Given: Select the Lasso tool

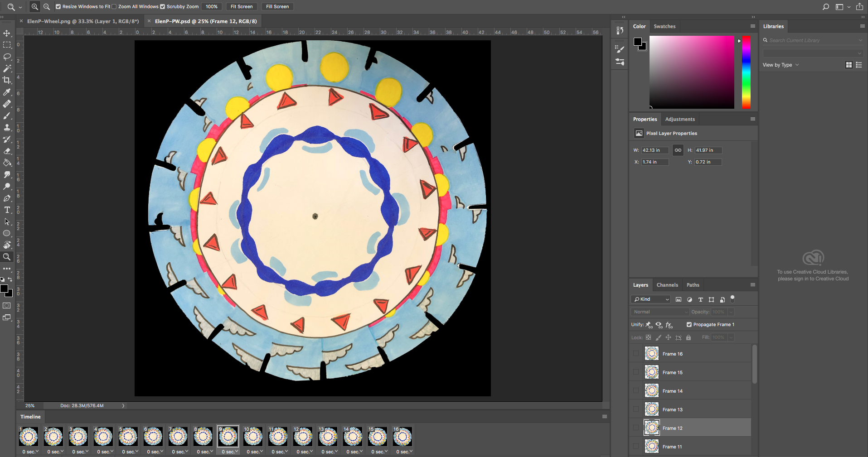Looking at the screenshot, I should [x=7, y=57].
